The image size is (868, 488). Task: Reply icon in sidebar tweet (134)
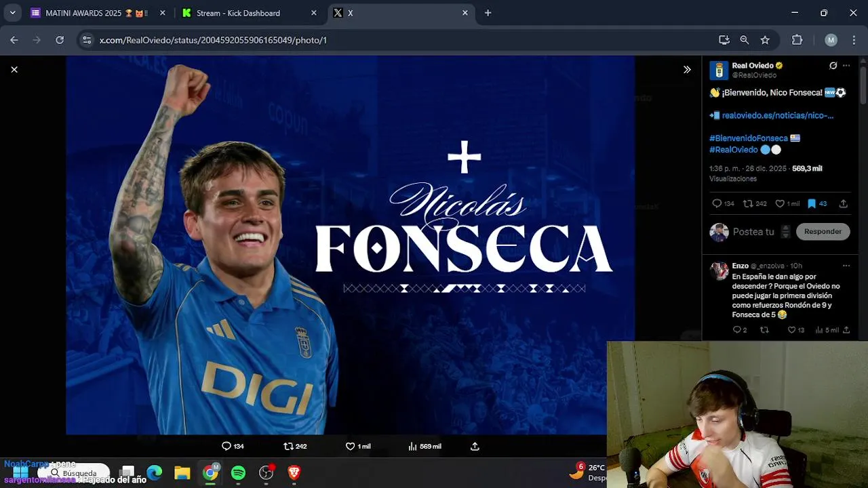coord(717,203)
